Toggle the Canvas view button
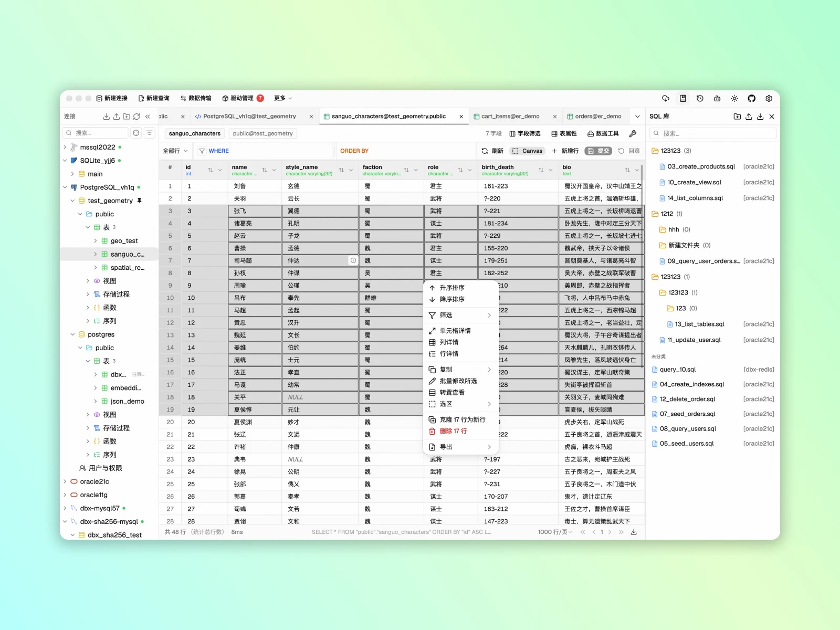 tap(527, 151)
